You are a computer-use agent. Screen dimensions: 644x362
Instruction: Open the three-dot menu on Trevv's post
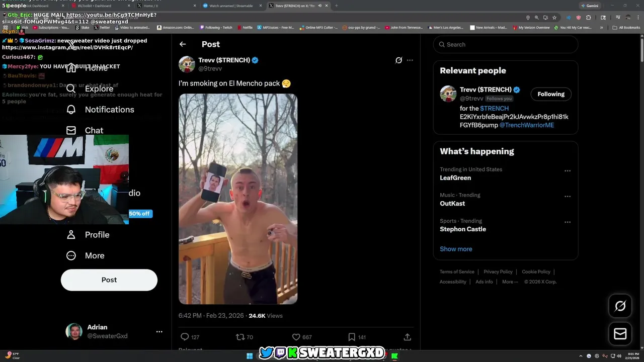coord(410,60)
